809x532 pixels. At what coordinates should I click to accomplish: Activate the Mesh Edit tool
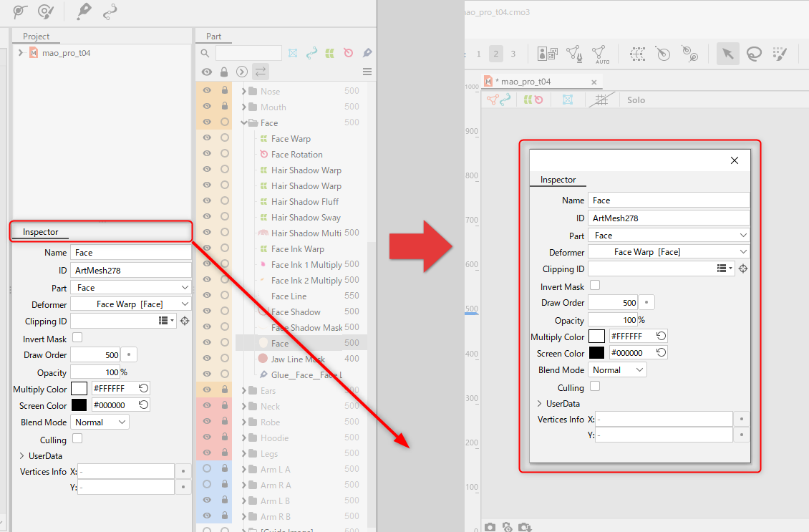pos(573,54)
